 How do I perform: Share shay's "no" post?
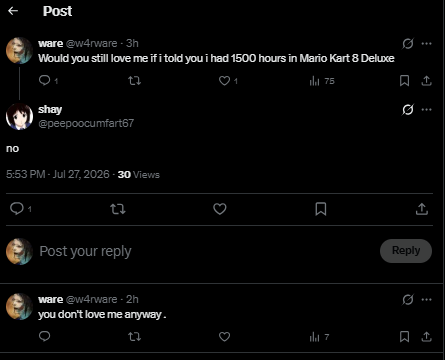pos(422,209)
